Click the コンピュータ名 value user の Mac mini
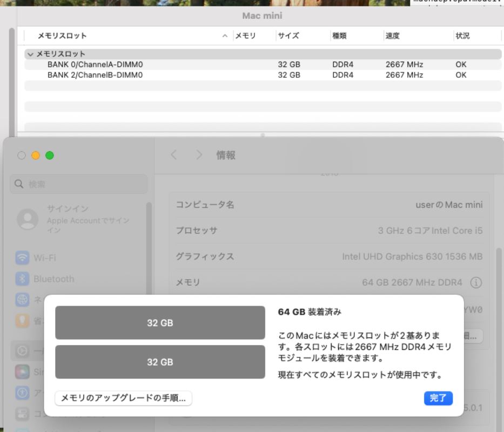Screen dimensions: 504x432 tap(449, 205)
